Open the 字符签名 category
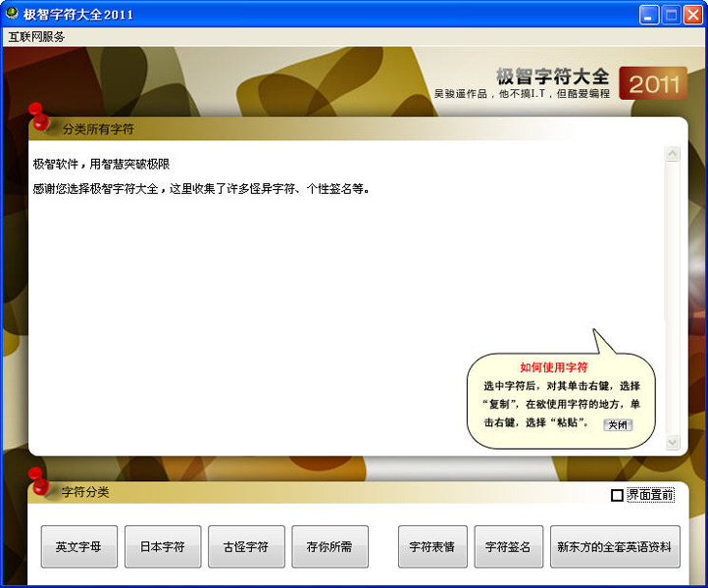This screenshot has height=588, width=708. click(x=508, y=547)
